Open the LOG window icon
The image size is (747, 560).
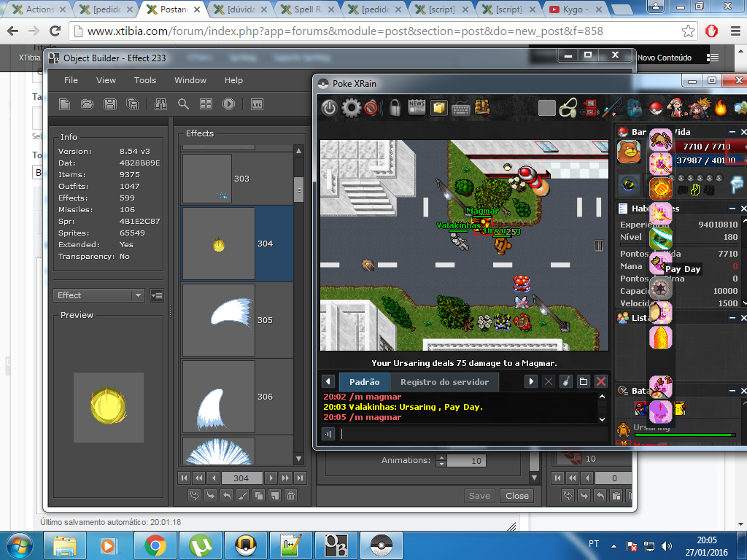[x=258, y=104]
